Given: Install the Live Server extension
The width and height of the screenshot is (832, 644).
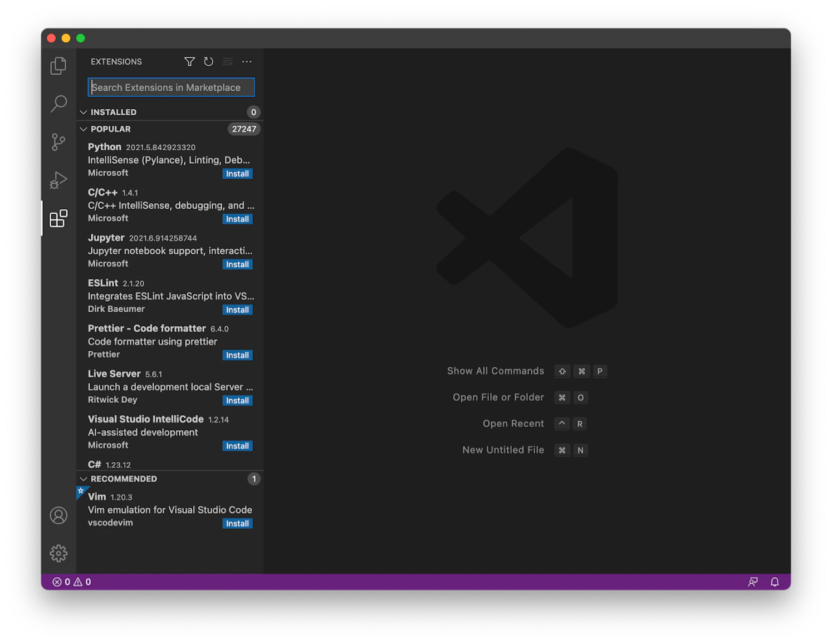Looking at the screenshot, I should 238,401.
